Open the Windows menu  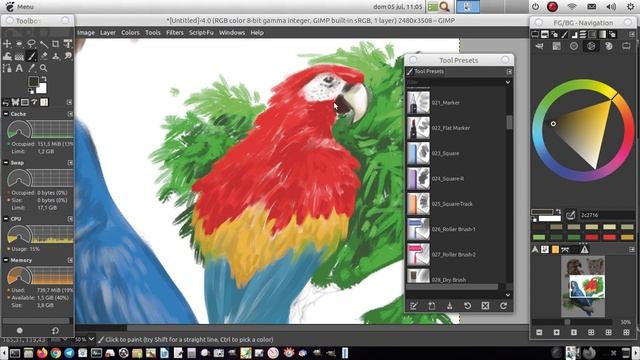point(231,33)
